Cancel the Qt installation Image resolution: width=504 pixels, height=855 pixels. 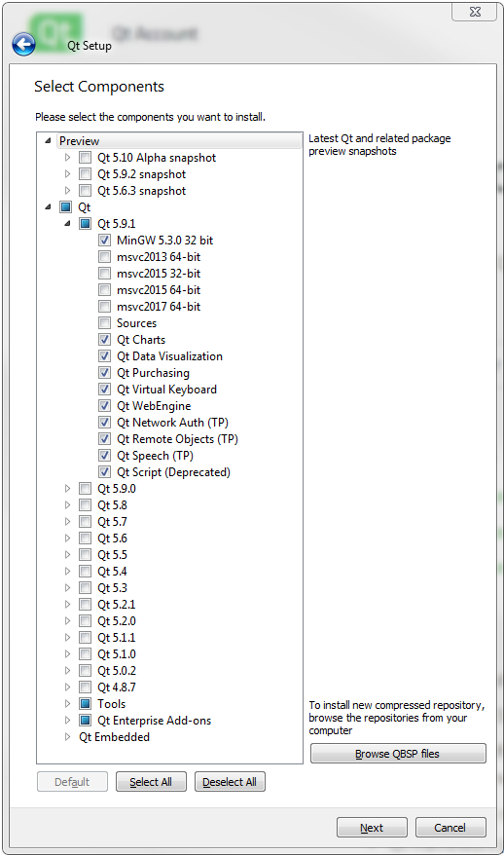click(450, 828)
